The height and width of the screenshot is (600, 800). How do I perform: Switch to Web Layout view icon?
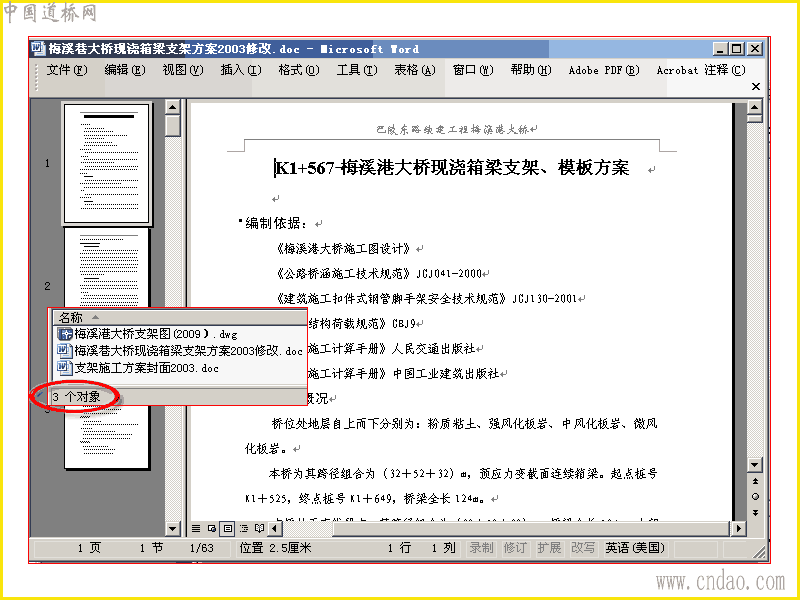tap(212, 529)
